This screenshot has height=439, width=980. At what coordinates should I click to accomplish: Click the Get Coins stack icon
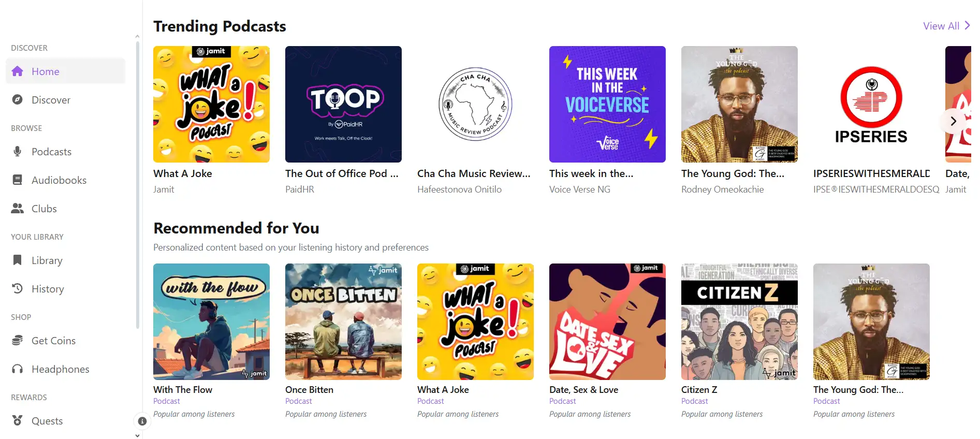pos(18,341)
